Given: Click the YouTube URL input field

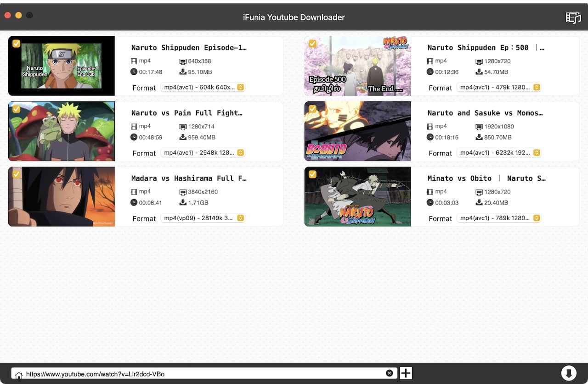Looking at the screenshot, I should click(x=202, y=374).
